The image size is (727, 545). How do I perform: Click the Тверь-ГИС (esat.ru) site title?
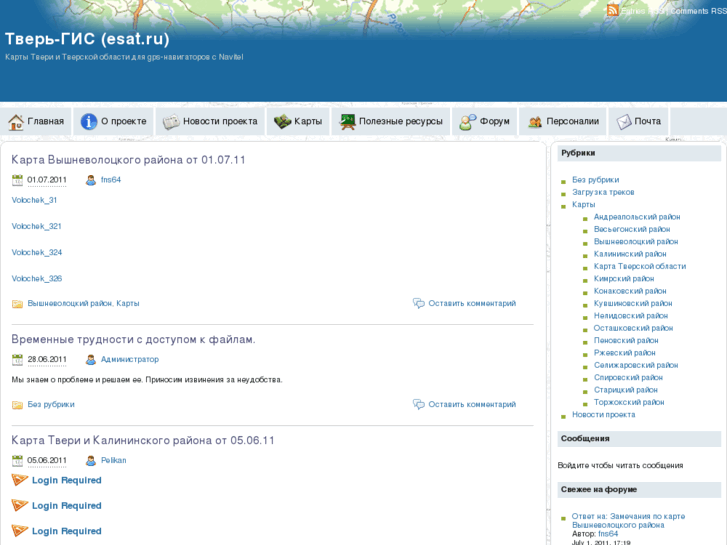(x=87, y=39)
